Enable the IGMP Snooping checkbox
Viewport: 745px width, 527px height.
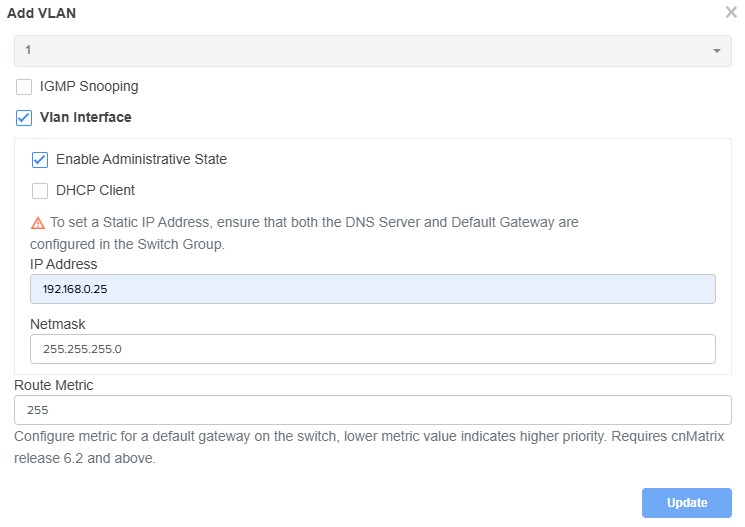pos(24,87)
